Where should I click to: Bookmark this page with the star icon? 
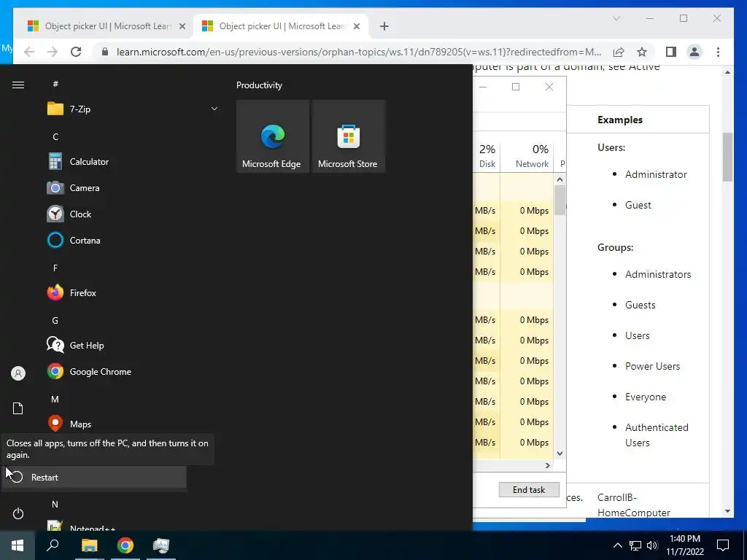(x=642, y=52)
